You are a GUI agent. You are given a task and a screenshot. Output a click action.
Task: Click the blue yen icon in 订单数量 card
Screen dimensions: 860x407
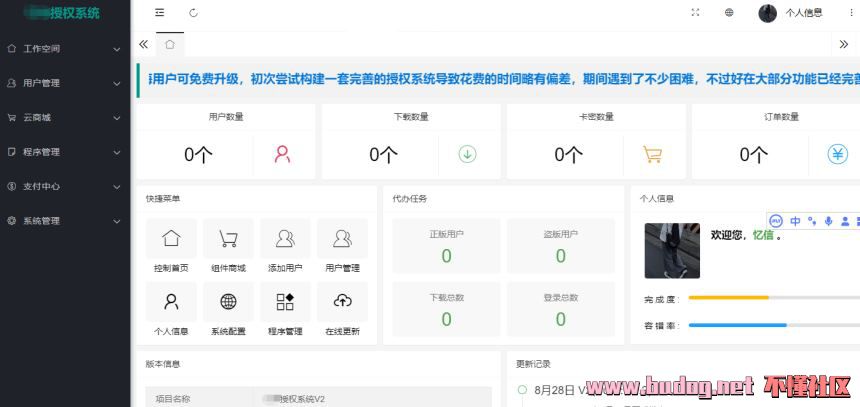pos(838,154)
